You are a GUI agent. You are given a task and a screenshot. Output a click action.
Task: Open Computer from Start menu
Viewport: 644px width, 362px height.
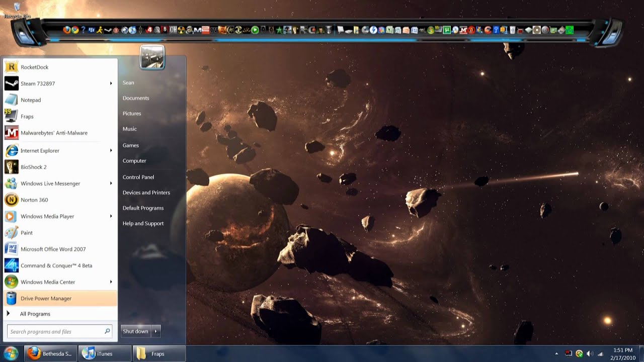pos(134,161)
